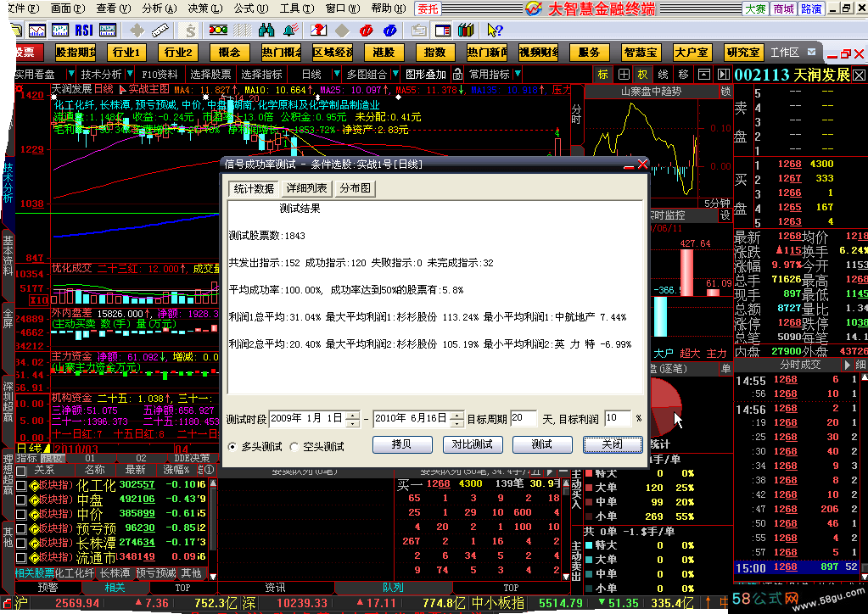Open the books library icon
Viewport: 868px width, 614px height.
[x=466, y=31]
